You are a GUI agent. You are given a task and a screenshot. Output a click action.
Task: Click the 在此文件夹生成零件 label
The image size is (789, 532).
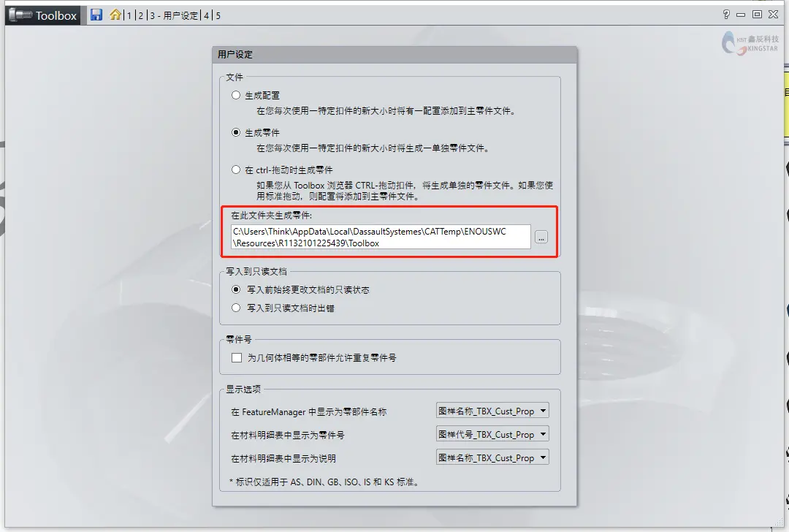point(271,216)
